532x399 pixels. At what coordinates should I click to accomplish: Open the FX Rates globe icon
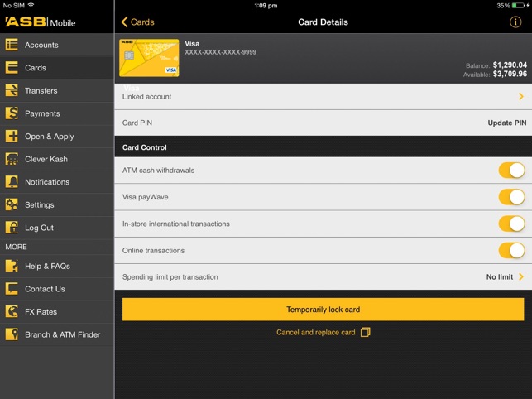(x=12, y=311)
